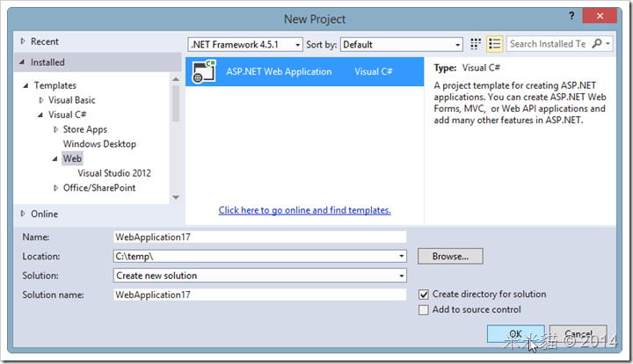Open the search options dropdown arrow
Screen dimensions: 633x364
point(608,44)
